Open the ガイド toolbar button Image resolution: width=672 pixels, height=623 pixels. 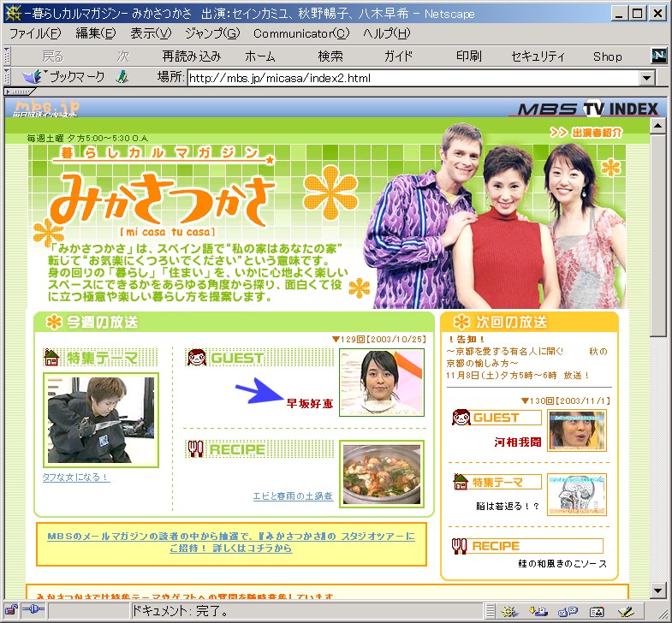click(398, 56)
